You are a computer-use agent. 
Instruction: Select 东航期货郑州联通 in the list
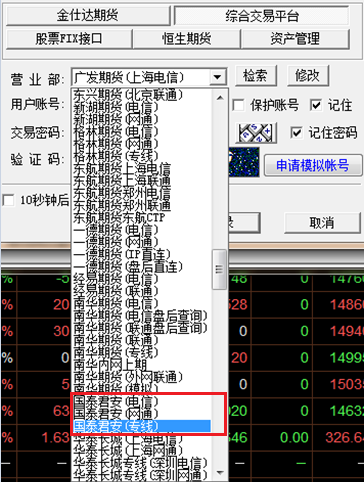[142, 205]
